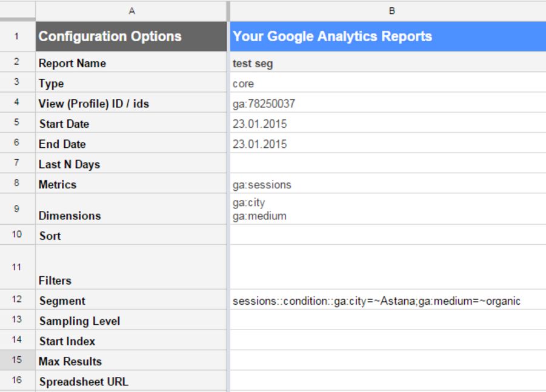
Task: Select the Spreadsheet URL label cell
Action: (132, 382)
